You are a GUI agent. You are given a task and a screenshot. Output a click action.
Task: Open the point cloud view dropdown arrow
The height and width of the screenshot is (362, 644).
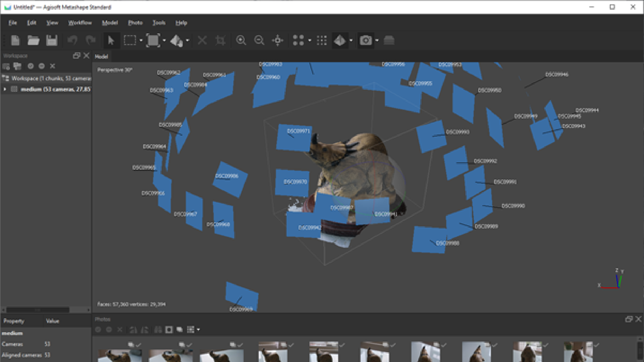click(x=309, y=41)
